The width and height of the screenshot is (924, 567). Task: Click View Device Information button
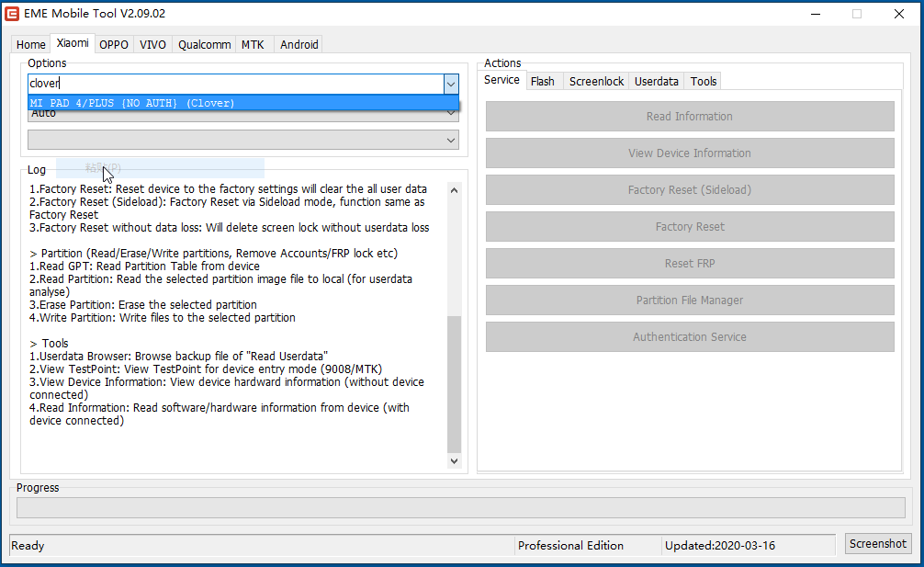click(690, 153)
